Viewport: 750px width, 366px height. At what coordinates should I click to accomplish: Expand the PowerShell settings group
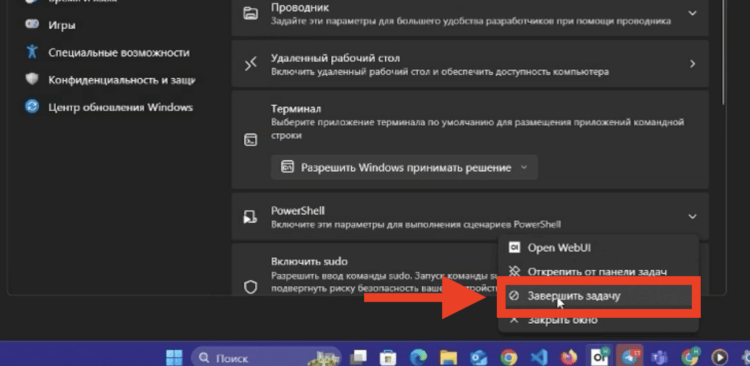[x=692, y=217]
